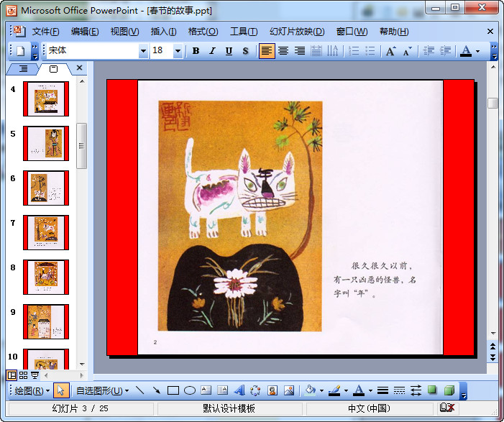Insert a horizontal Text Box
This screenshot has height=422, width=504.
click(206, 391)
